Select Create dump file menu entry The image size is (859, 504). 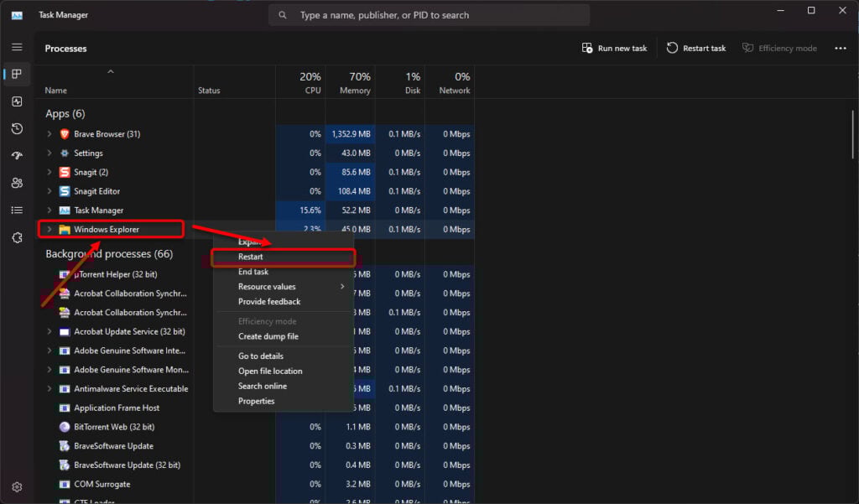[284, 336]
